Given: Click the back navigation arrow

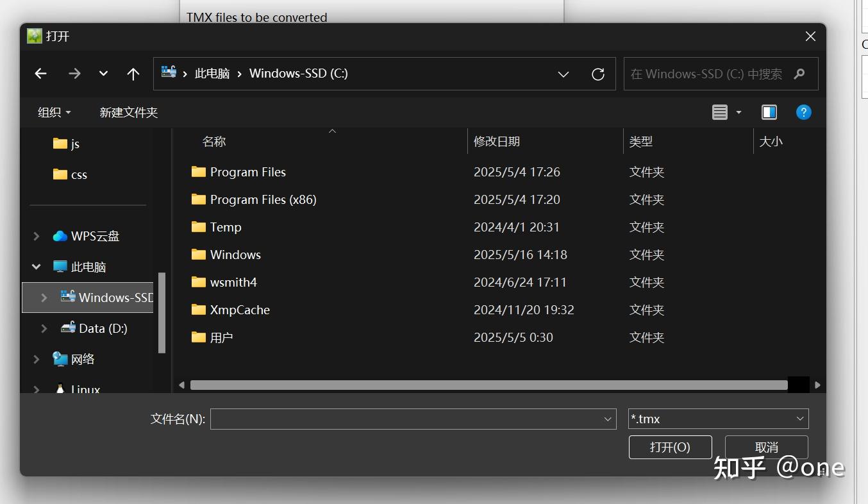Looking at the screenshot, I should pyautogui.click(x=40, y=73).
